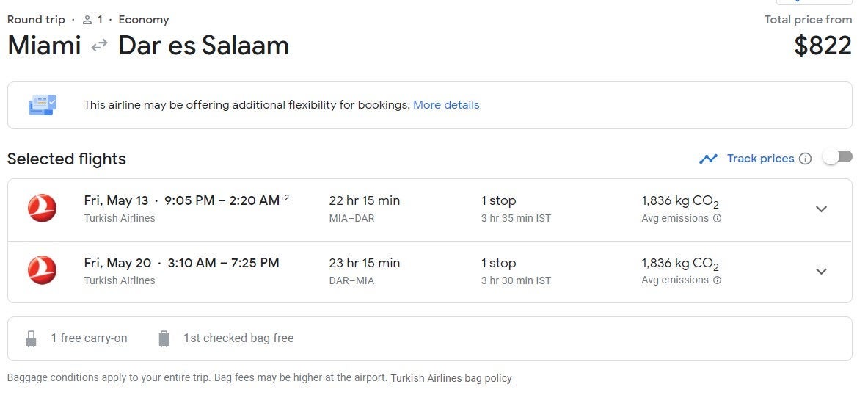This screenshot has height=395, width=868.
Task: Click the free carry-on luggage icon
Action: 31,338
